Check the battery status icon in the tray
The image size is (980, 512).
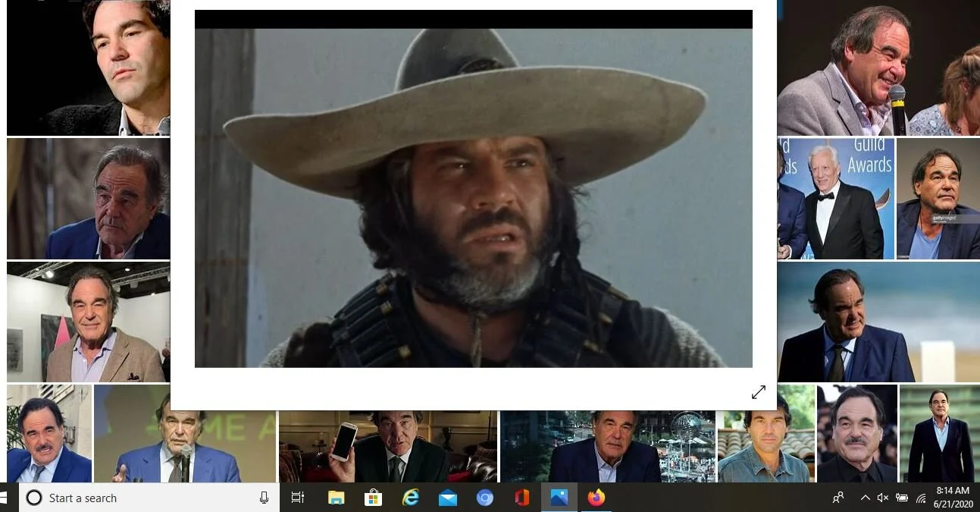(x=902, y=498)
